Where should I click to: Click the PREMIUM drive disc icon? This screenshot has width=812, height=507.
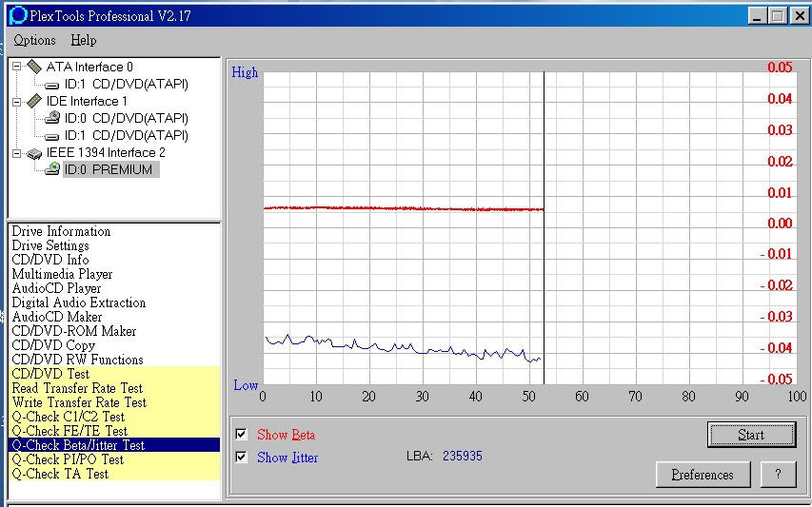point(51,168)
